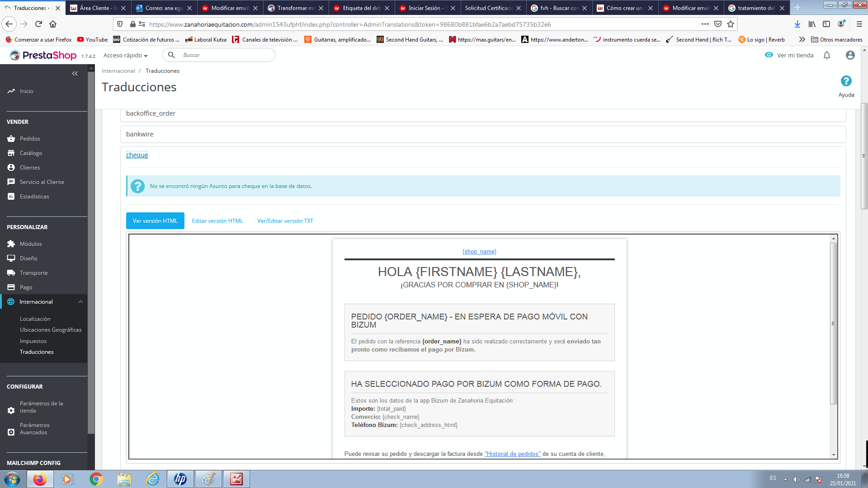
Task: Click the site security lock icon
Action: click(x=132, y=24)
